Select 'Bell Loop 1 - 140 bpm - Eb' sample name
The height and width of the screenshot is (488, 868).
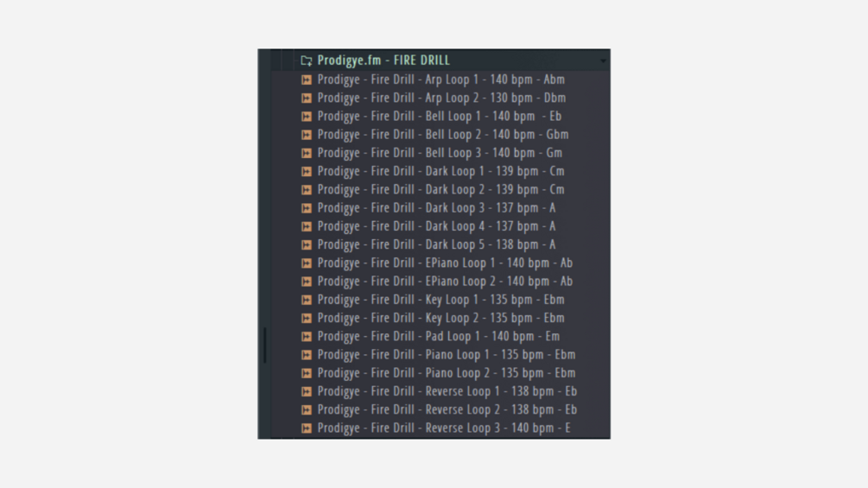440,117
